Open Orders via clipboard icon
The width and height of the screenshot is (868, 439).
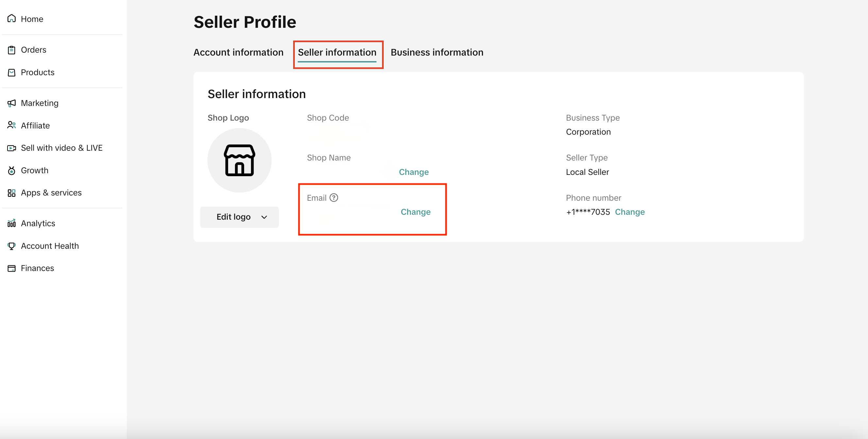pyautogui.click(x=12, y=50)
